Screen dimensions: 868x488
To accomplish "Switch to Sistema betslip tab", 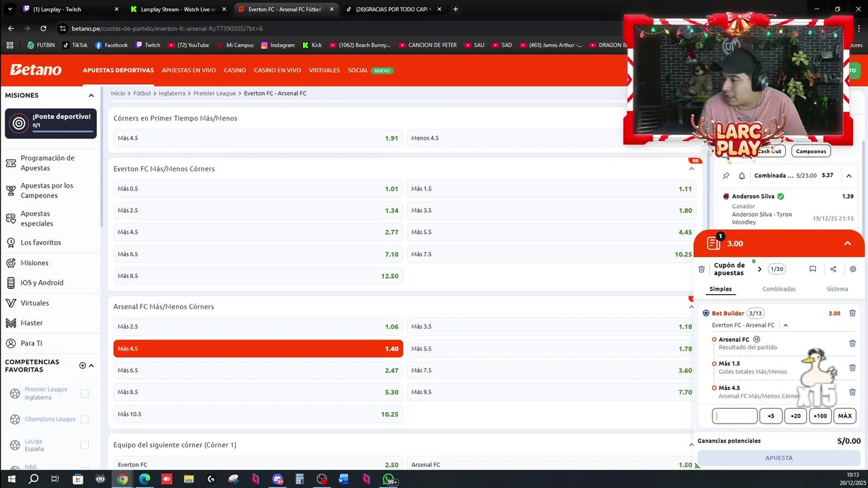I will click(x=837, y=289).
